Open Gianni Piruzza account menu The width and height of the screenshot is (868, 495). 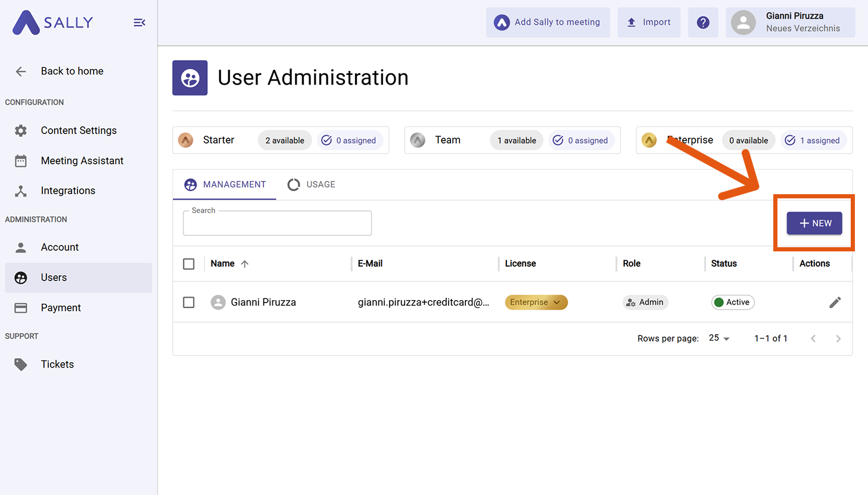point(791,23)
